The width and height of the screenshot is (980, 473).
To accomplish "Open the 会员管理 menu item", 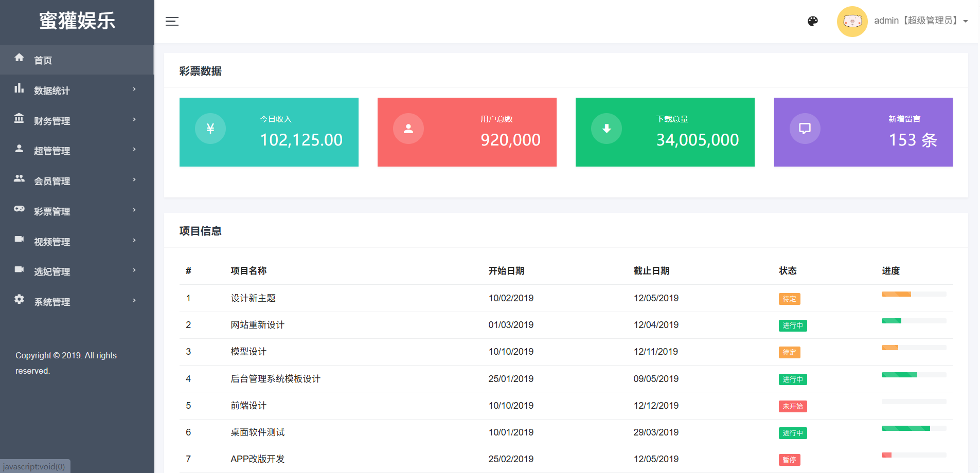I will pyautogui.click(x=52, y=181).
